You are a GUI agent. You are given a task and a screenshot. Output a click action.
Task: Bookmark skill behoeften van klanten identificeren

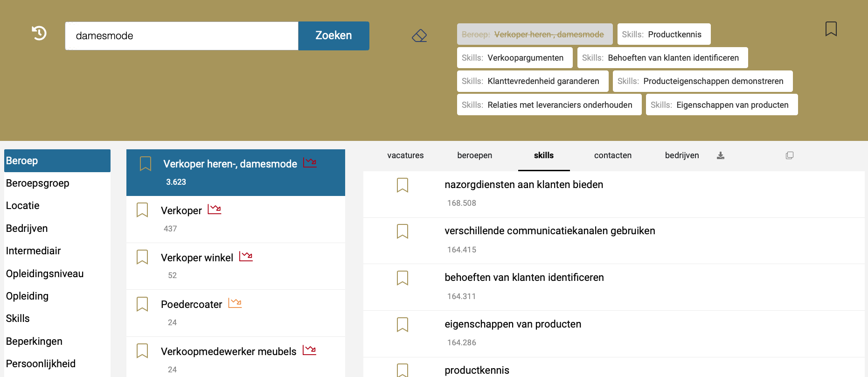tap(403, 278)
